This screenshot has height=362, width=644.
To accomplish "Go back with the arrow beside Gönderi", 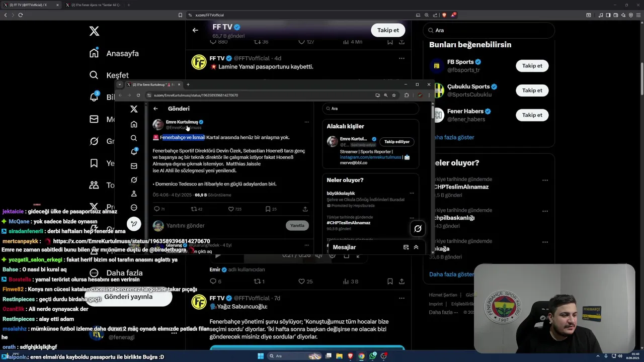I will [155, 109].
